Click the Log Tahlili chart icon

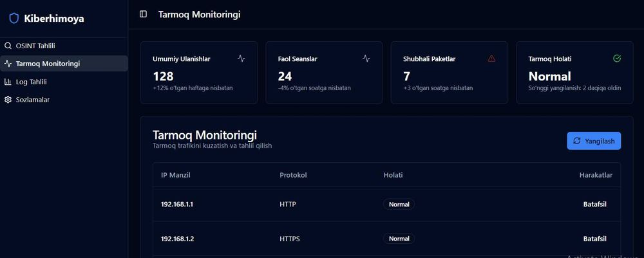coord(8,82)
